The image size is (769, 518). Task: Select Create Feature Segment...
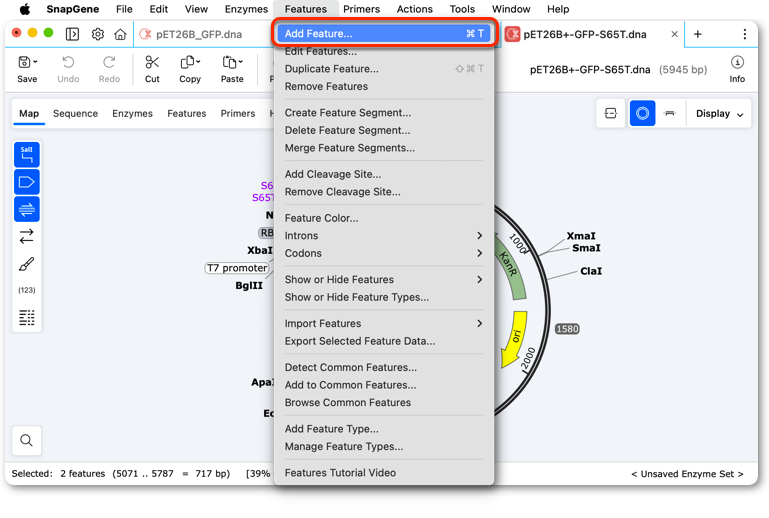(384, 113)
